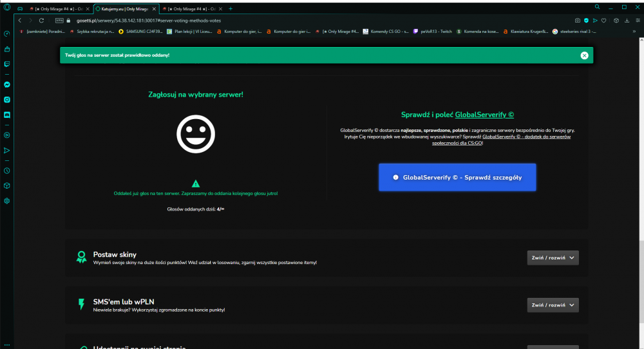644x349 pixels.
Task: Expand the SMS'em lub wPLN section
Action: (553, 305)
